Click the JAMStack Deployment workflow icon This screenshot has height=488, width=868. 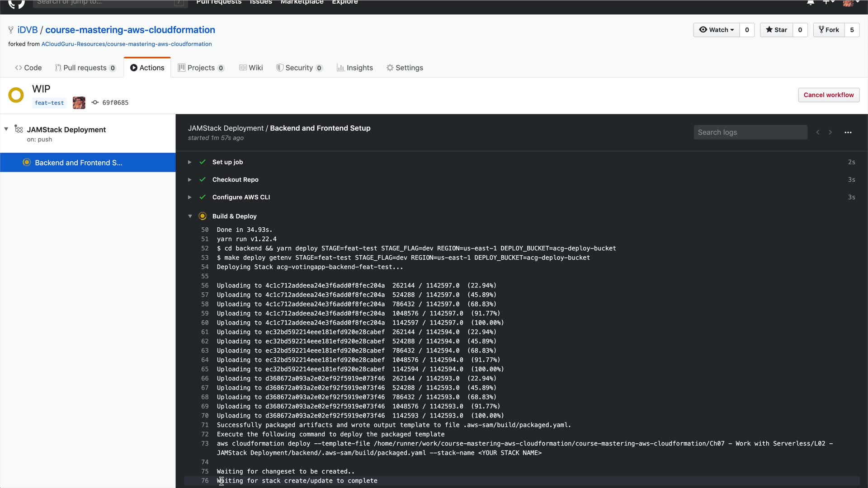(19, 129)
